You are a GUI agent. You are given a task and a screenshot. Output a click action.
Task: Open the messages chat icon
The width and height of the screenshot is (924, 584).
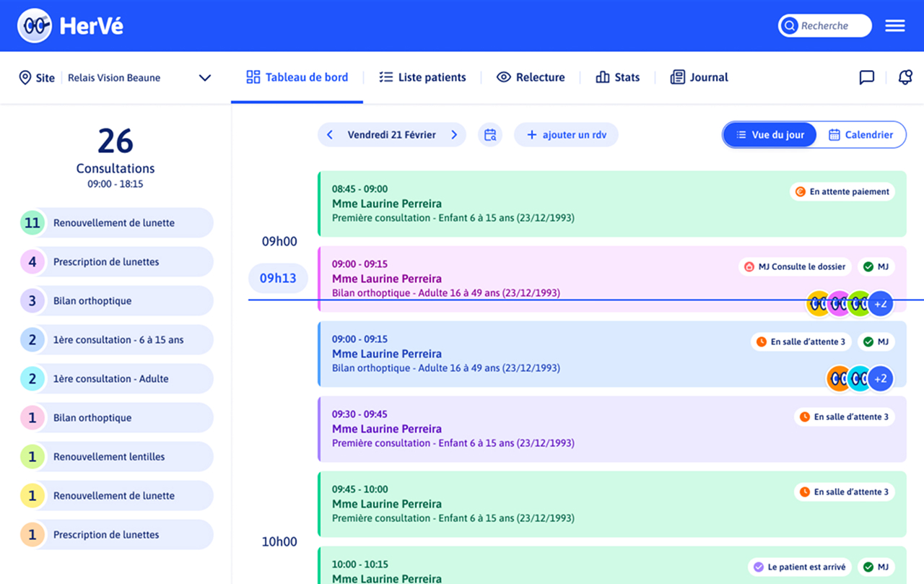(867, 77)
